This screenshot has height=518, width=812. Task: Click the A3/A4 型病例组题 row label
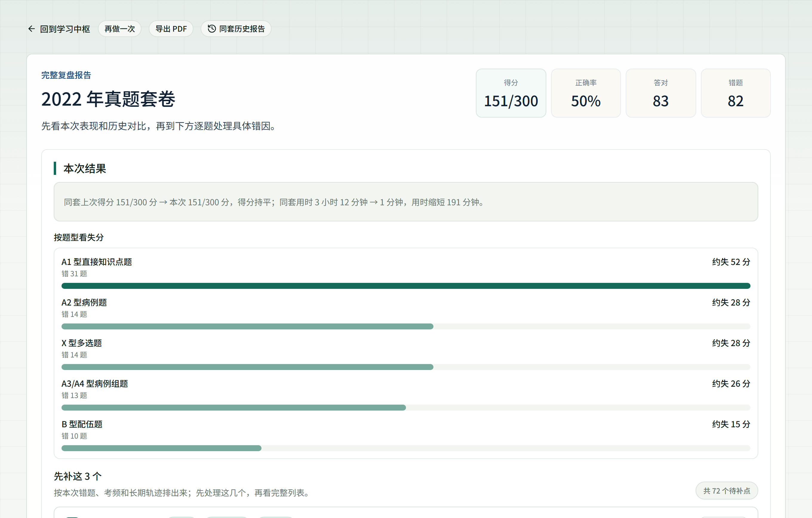click(x=94, y=383)
